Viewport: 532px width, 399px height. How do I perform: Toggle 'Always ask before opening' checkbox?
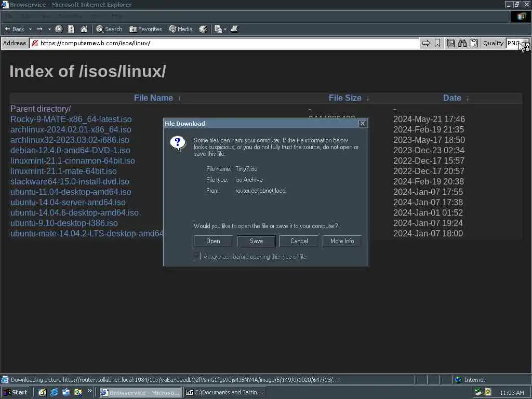(x=197, y=256)
